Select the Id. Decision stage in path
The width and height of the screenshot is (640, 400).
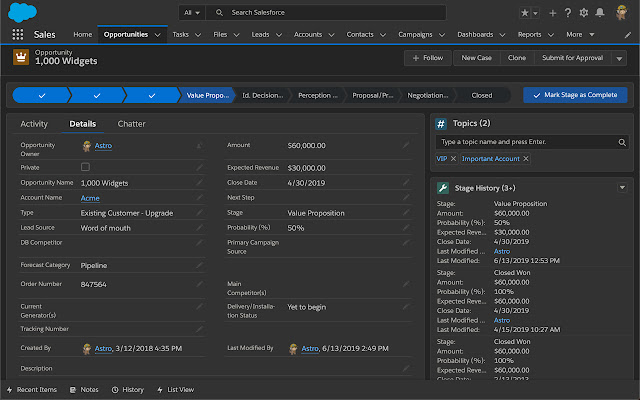[264, 96]
